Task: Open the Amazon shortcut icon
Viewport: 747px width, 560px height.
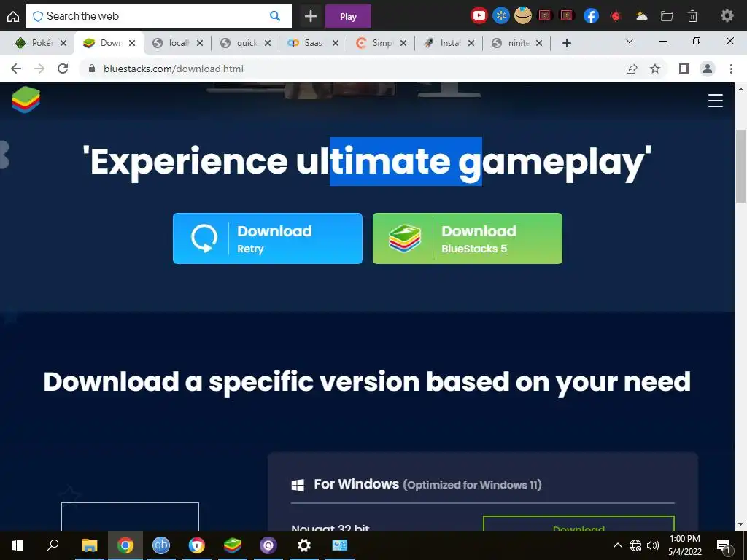Action: pos(522,16)
